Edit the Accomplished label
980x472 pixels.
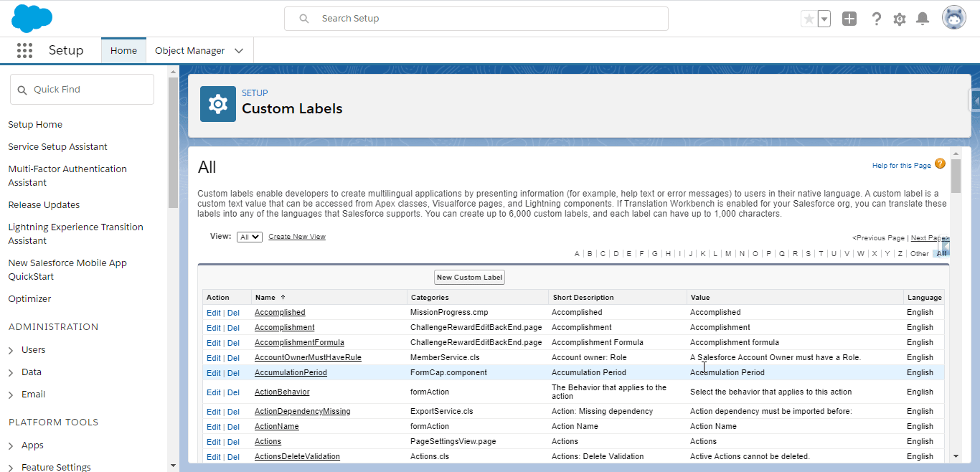213,313
